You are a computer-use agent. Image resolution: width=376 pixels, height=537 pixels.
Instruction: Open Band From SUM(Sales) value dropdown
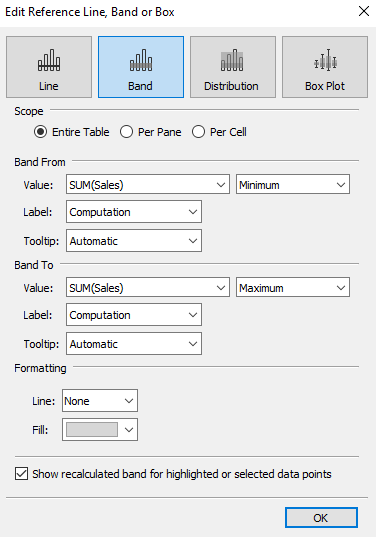click(148, 184)
